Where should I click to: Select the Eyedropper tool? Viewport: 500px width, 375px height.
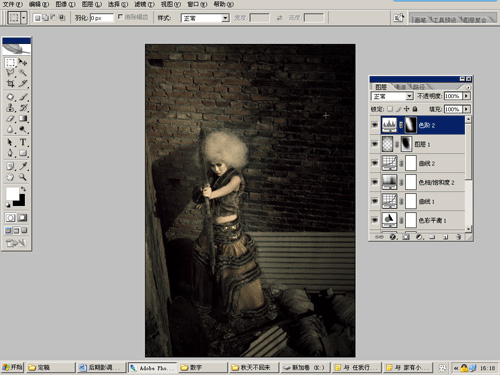(23, 166)
